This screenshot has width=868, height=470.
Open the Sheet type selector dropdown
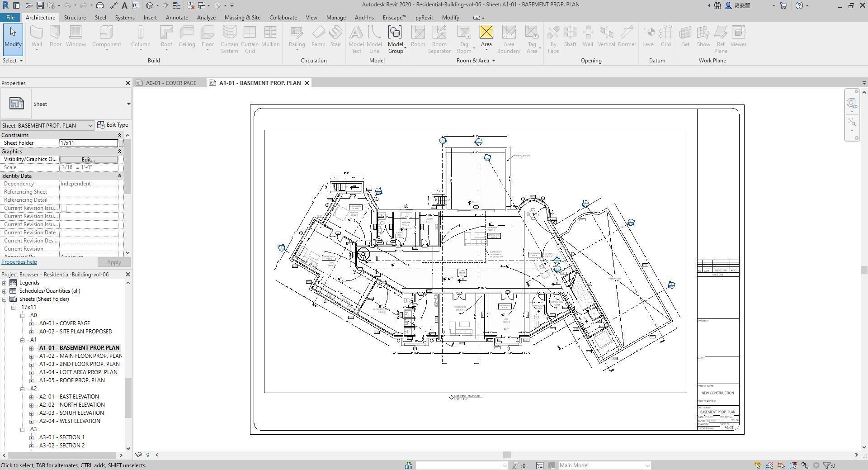[x=128, y=104]
